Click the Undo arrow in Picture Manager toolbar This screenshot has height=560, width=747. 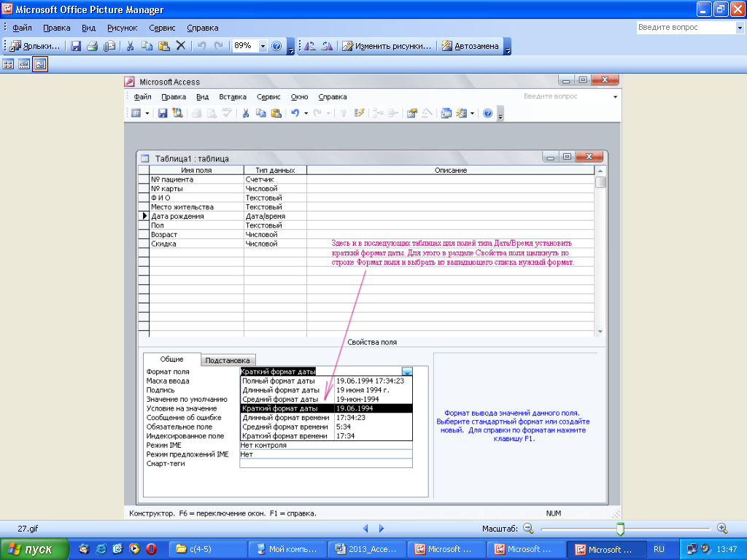(201, 46)
